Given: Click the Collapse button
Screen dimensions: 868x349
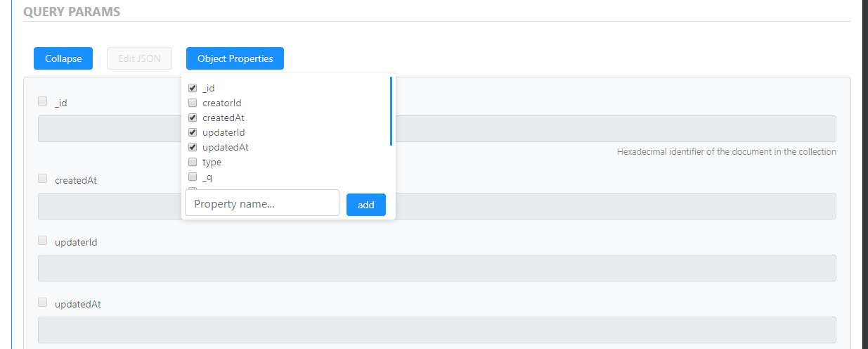Looking at the screenshot, I should point(63,58).
